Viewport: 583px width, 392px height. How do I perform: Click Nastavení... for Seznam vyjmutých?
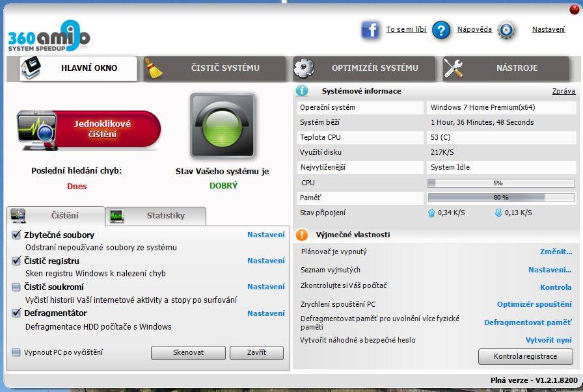tap(550, 270)
